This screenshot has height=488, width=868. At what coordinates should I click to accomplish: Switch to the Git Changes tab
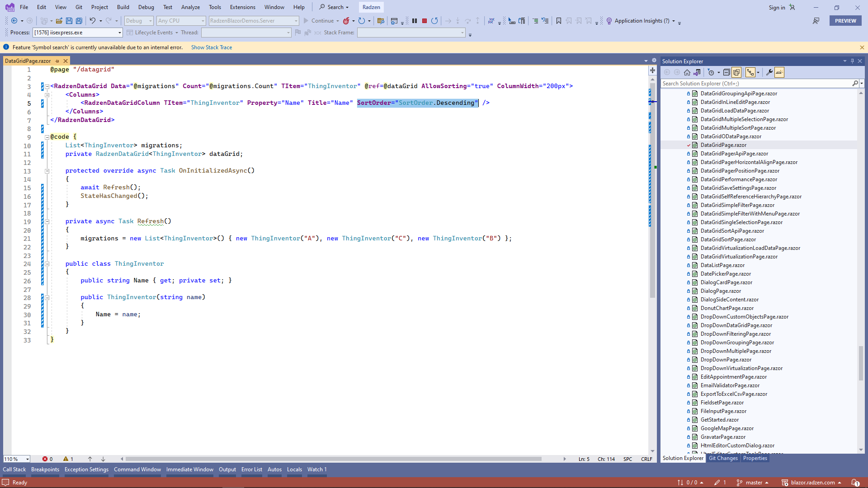point(723,458)
